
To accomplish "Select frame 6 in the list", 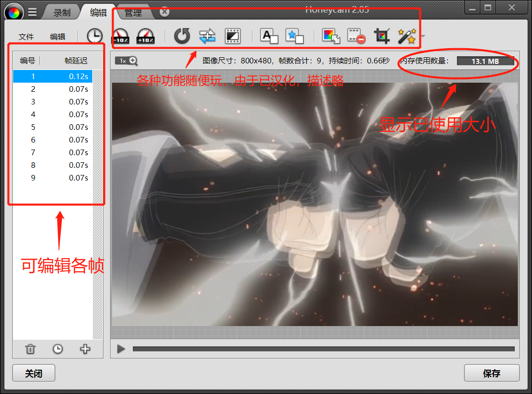I will coord(53,140).
